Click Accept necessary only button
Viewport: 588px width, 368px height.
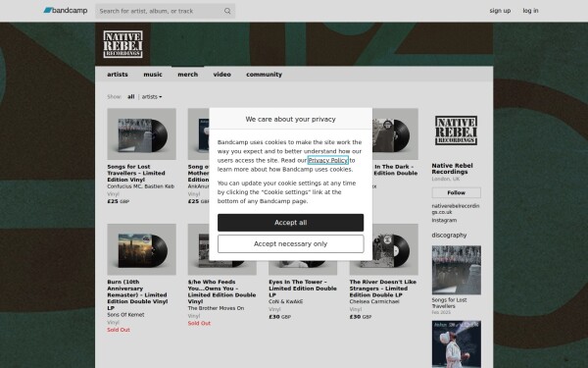click(290, 244)
